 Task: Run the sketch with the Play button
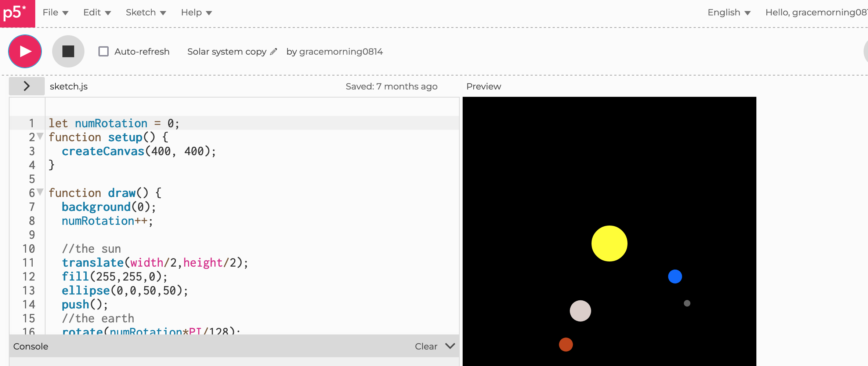coord(25,51)
